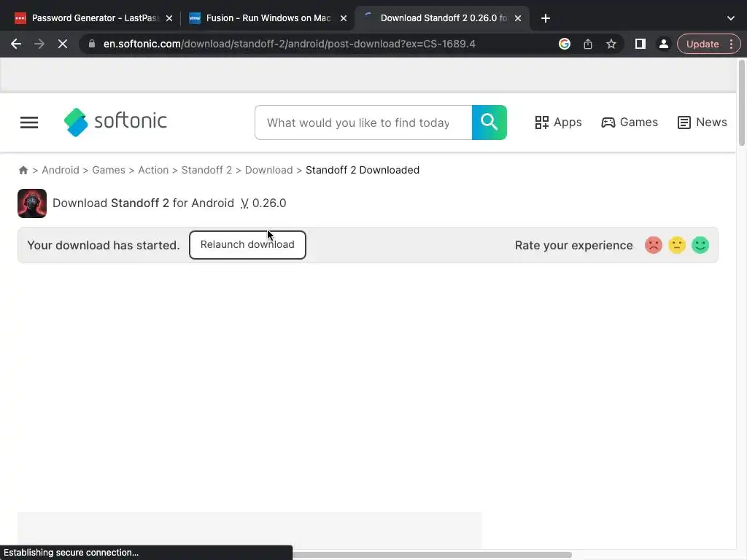
Task: Click the browser forward arrow
Action: coord(39,44)
